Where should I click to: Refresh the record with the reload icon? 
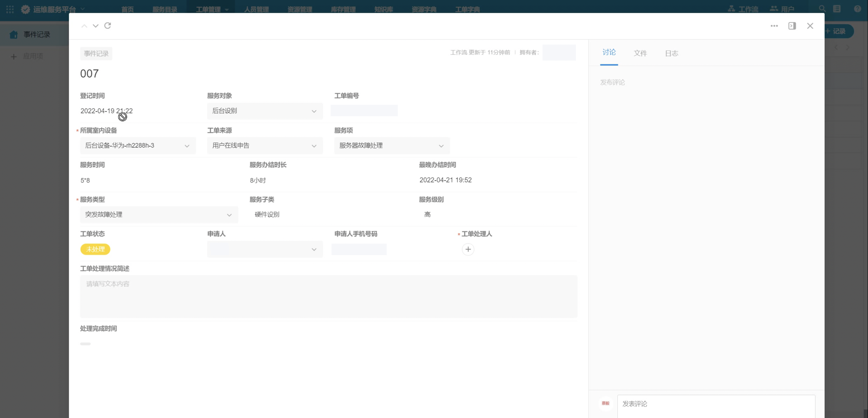108,26
